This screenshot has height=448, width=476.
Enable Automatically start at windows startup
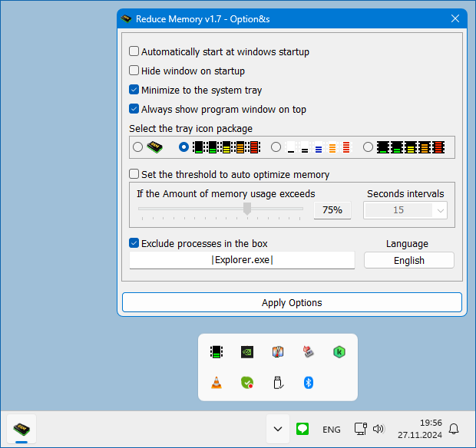tap(134, 52)
